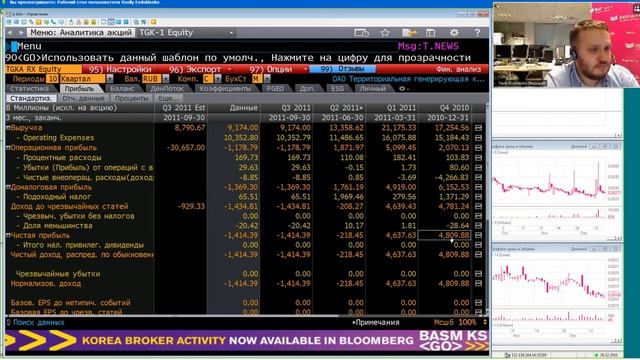Click the 99) Отзывы button
Screen dimensions: 640x360
click(342, 69)
